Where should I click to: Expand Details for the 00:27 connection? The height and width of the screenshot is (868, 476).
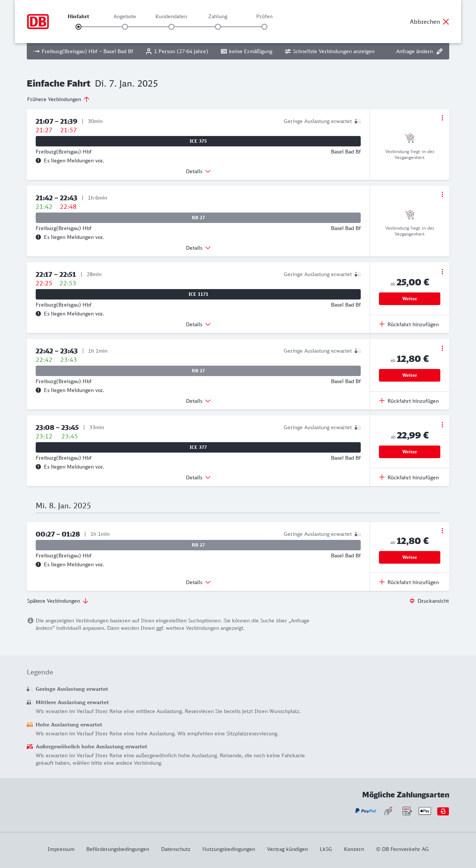pyautogui.click(x=198, y=582)
